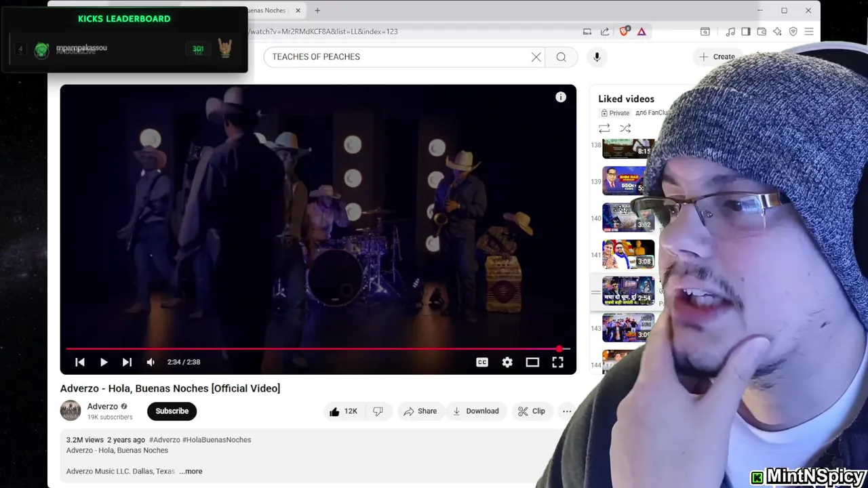The image size is (868, 488).
Task: Click the video title text
Action: (170, 388)
